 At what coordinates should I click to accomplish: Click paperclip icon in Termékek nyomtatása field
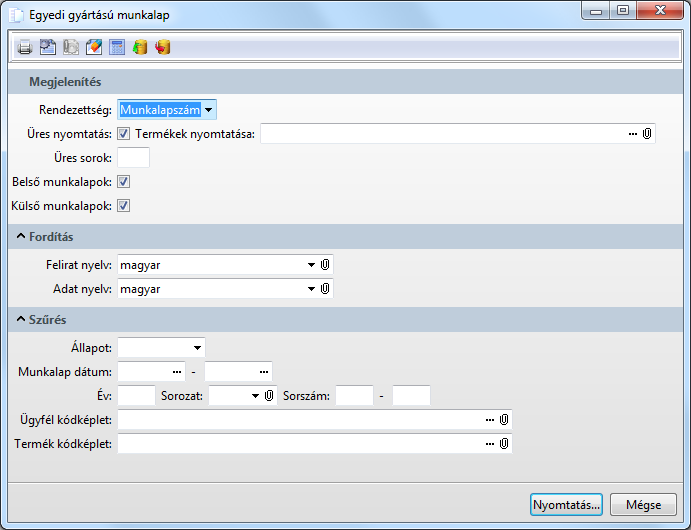(x=646, y=133)
